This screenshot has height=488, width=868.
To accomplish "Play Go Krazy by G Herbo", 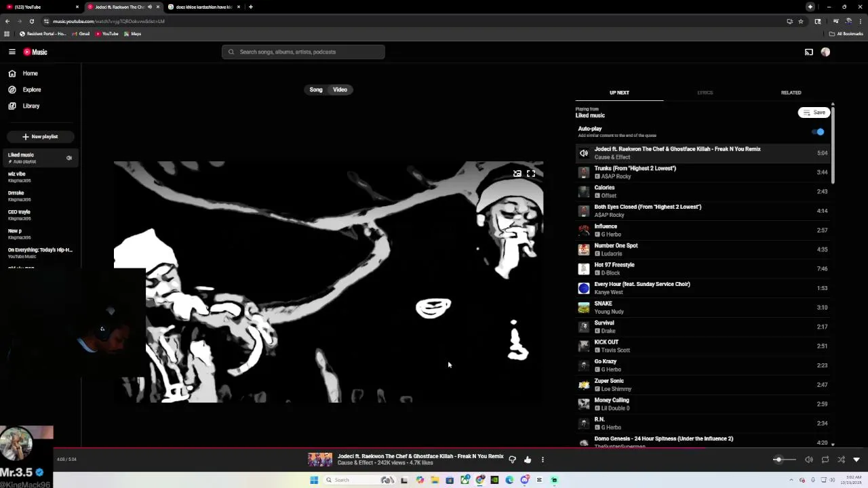I will pos(703,365).
